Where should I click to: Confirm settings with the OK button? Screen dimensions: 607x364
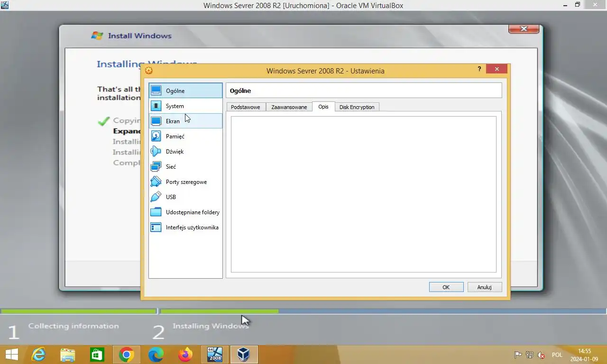[446, 287]
